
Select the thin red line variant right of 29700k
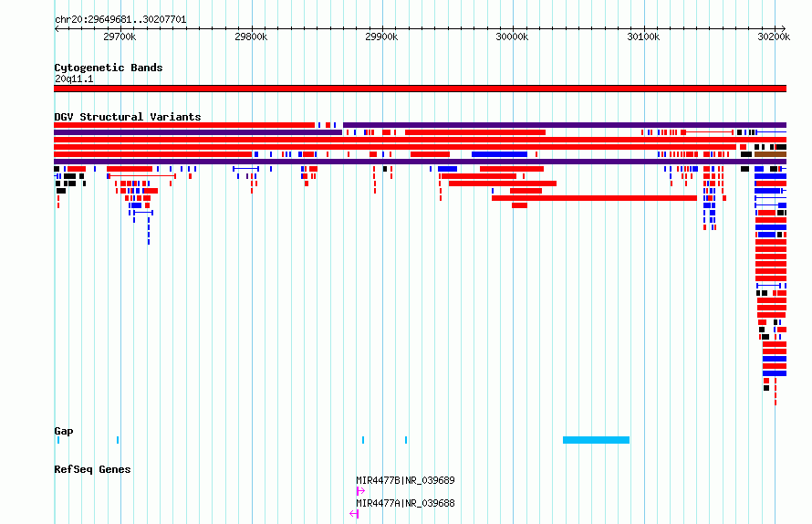(141, 176)
